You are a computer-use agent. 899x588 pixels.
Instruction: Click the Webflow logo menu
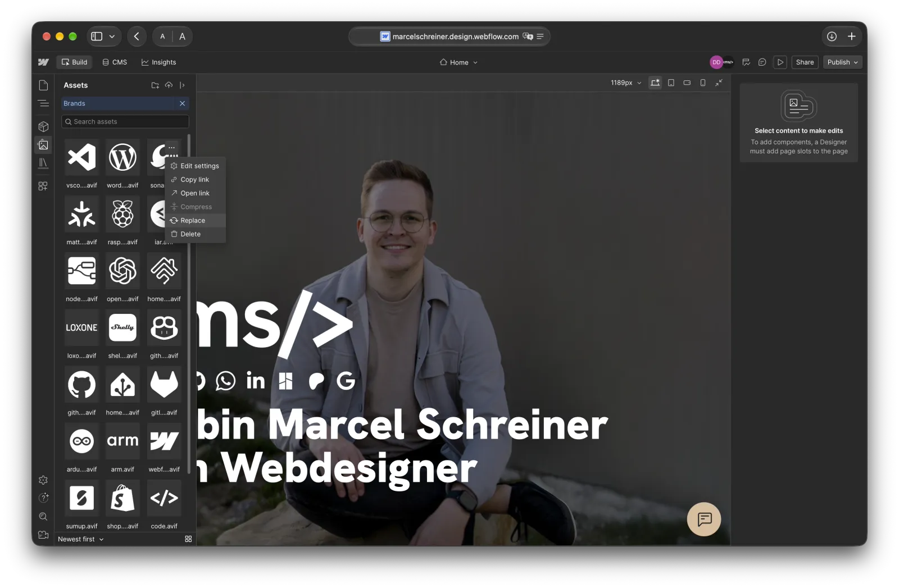tap(43, 62)
